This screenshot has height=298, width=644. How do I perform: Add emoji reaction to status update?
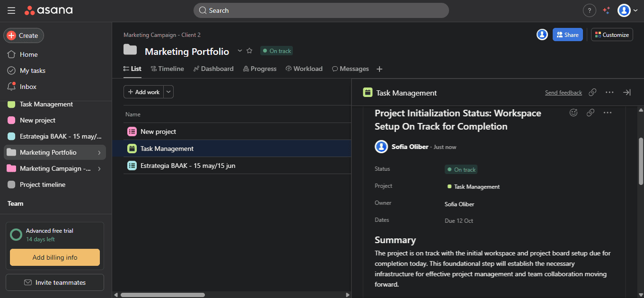click(573, 113)
